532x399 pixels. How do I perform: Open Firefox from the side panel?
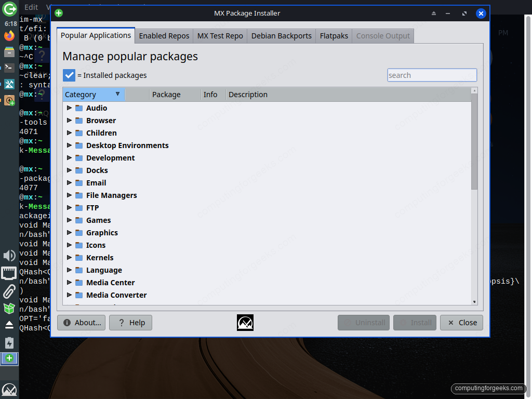9,36
